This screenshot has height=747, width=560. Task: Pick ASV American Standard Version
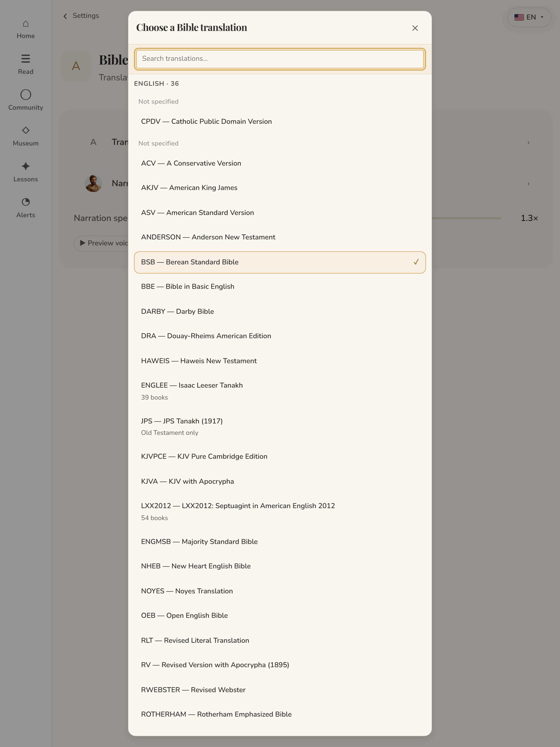(x=280, y=213)
